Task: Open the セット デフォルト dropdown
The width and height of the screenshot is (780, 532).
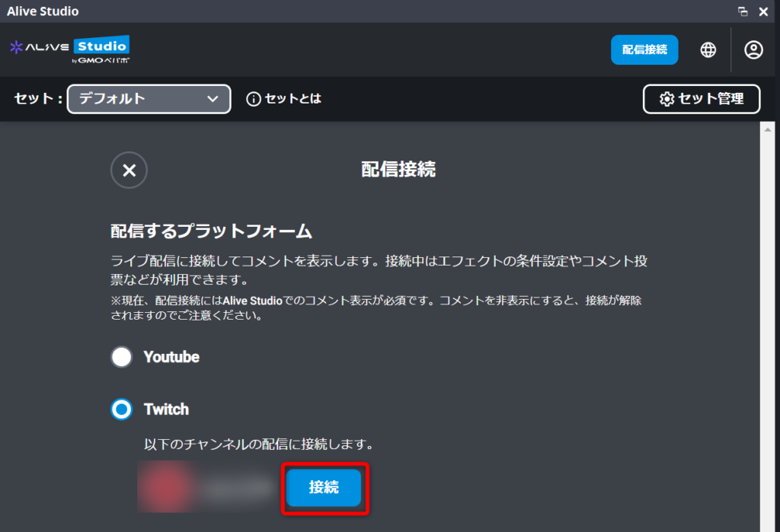Action: (x=149, y=99)
